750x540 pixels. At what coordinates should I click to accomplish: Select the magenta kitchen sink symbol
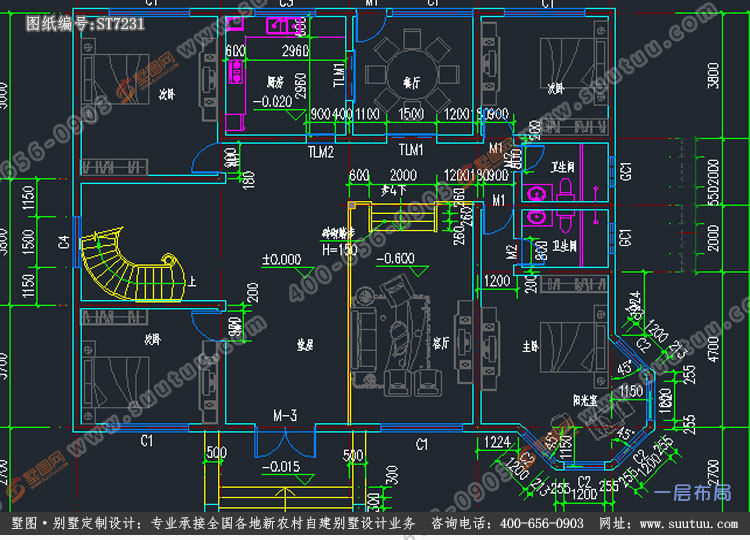[x=283, y=25]
